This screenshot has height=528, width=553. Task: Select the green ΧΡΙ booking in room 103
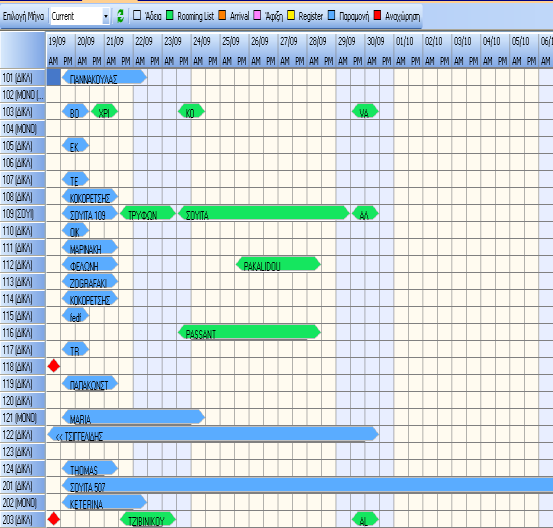(x=104, y=112)
